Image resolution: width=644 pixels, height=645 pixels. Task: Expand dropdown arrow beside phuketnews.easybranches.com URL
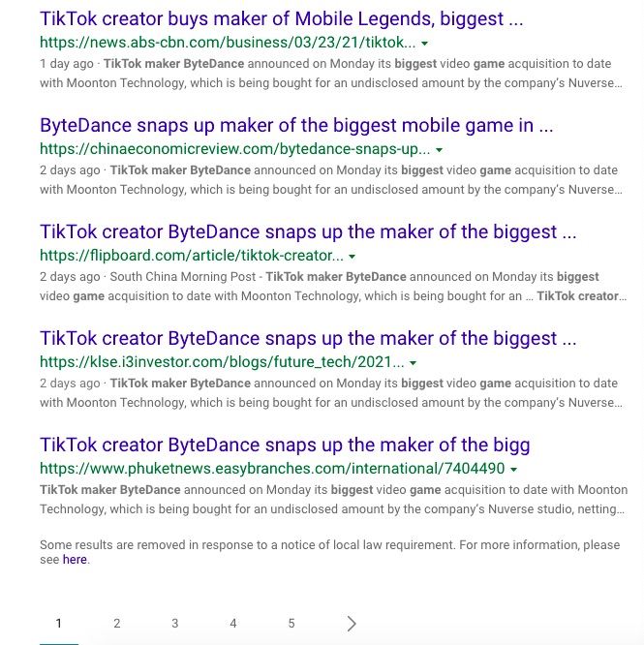coord(513,470)
